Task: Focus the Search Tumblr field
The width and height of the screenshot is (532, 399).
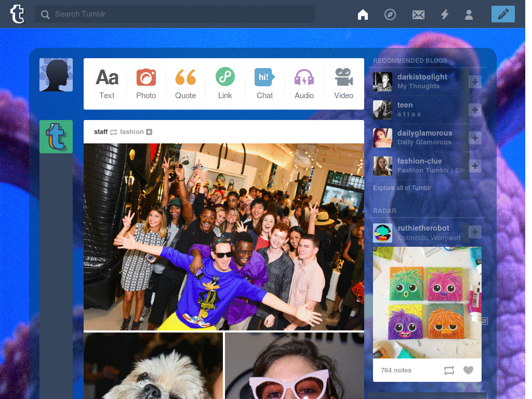Action: [175, 14]
